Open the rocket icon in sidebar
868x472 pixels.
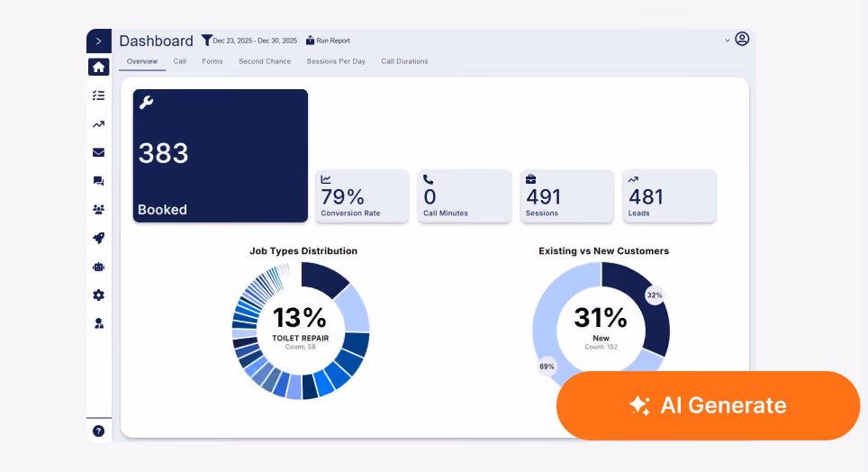pyautogui.click(x=98, y=238)
